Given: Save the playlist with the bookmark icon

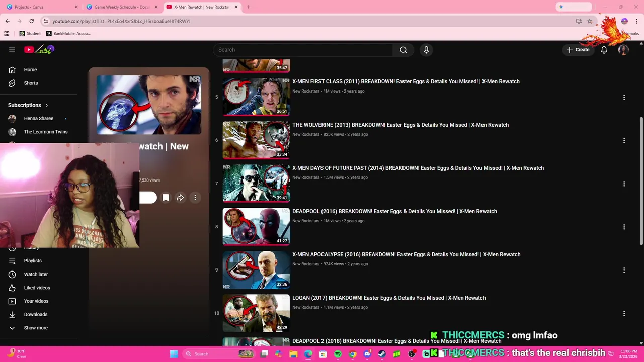Looking at the screenshot, I should [166, 198].
